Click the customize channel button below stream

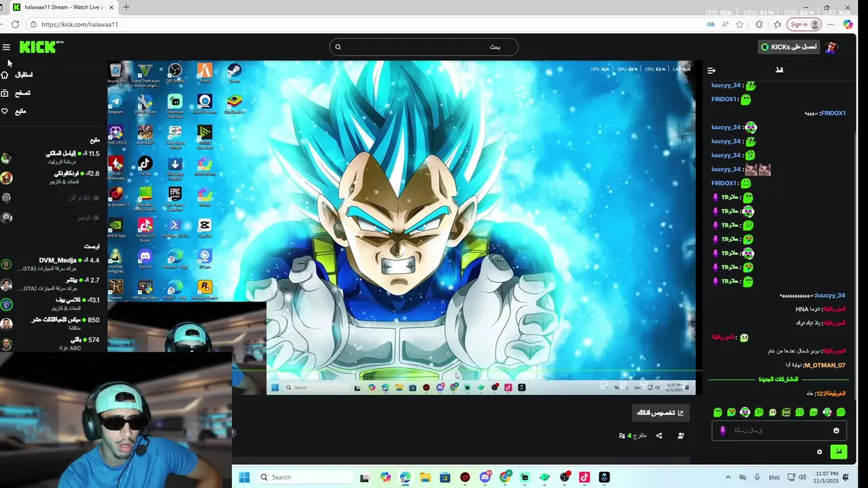coord(660,413)
